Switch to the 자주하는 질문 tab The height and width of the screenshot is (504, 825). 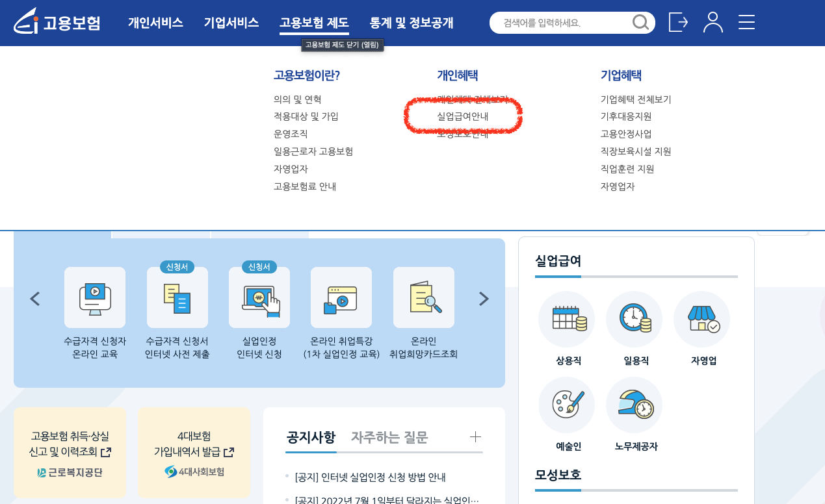[390, 437]
